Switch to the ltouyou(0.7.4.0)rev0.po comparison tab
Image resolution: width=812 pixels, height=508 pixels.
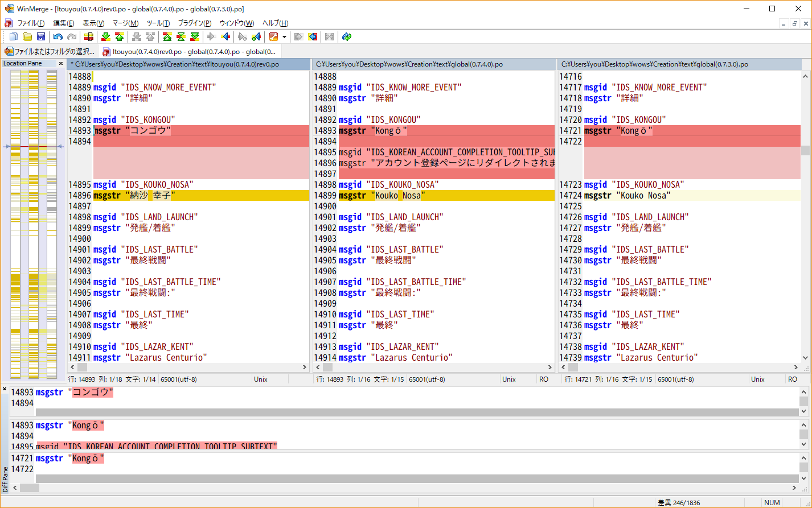point(190,52)
